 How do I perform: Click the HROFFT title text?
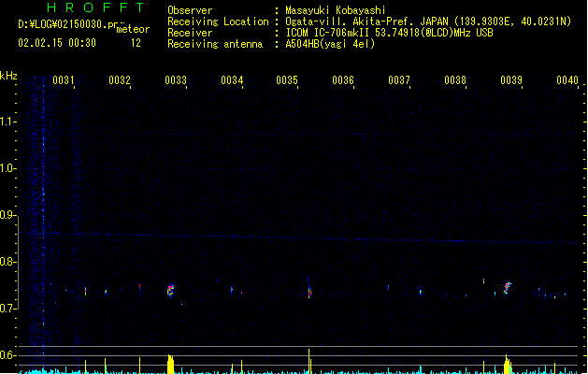coord(95,7)
